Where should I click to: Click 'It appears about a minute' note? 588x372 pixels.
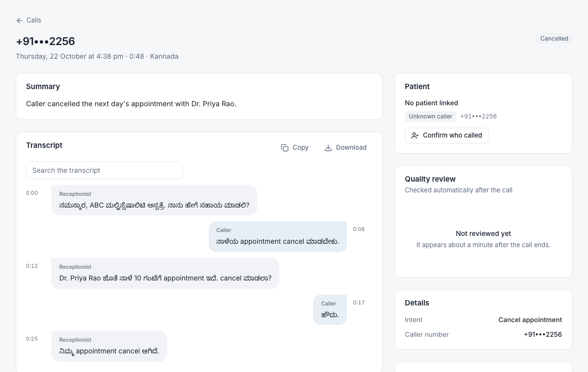coord(483,245)
